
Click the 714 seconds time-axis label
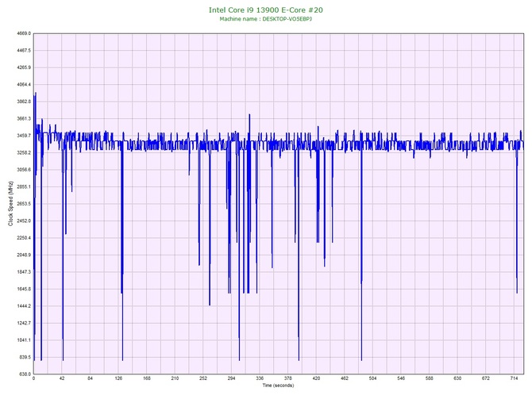click(514, 378)
